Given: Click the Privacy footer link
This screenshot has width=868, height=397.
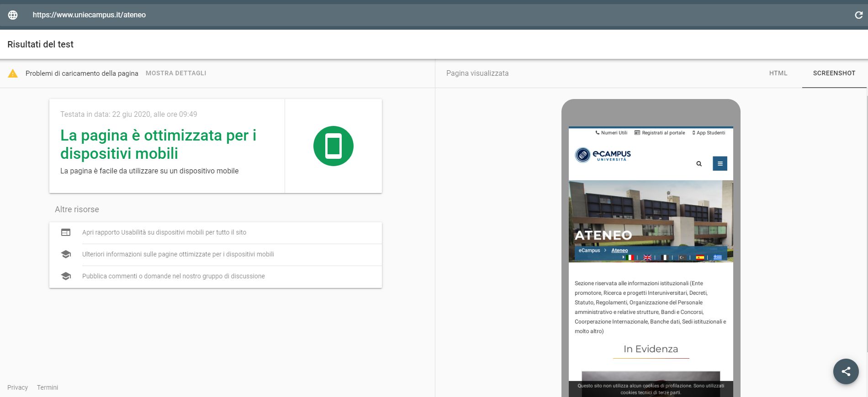Looking at the screenshot, I should click(17, 387).
